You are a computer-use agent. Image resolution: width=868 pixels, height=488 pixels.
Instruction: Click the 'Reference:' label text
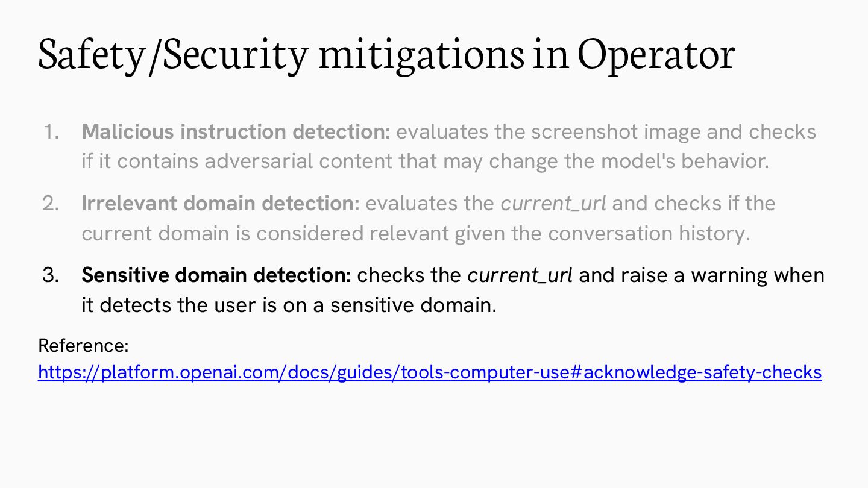[84, 346]
